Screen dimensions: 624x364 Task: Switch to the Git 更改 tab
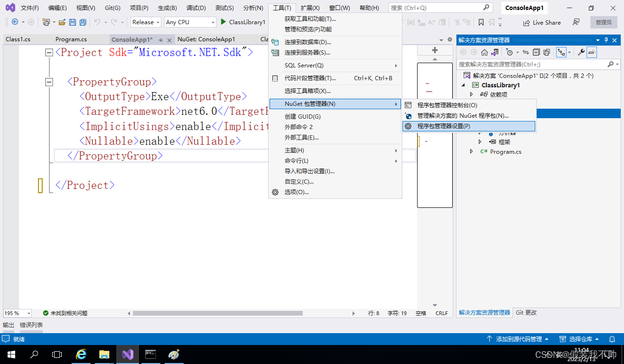tap(526, 313)
